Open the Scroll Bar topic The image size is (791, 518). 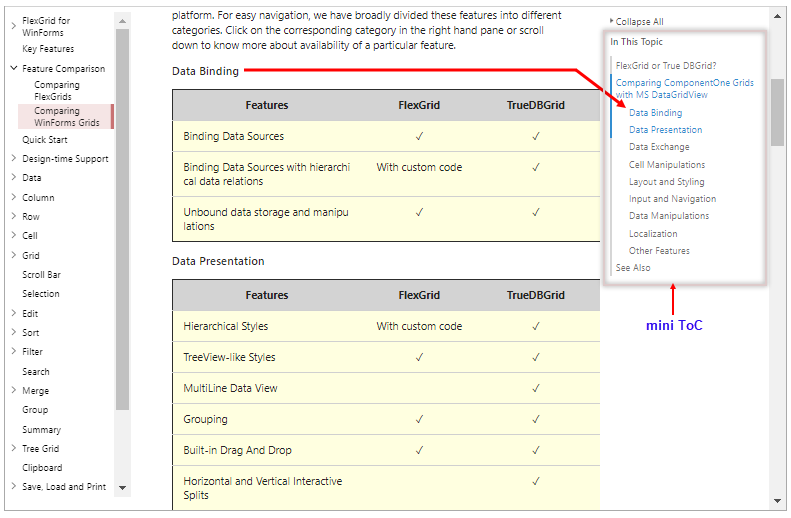click(41, 275)
